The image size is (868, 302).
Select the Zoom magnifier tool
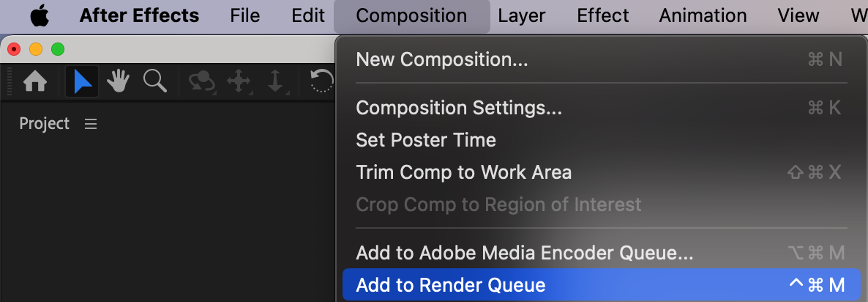pyautogui.click(x=155, y=81)
